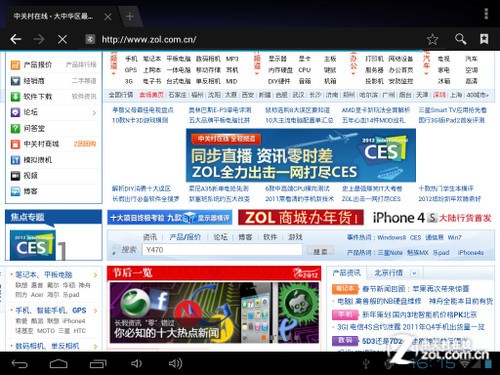Open the 产品排行榜 link
The width and height of the screenshot is (500, 375).
coord(81,65)
